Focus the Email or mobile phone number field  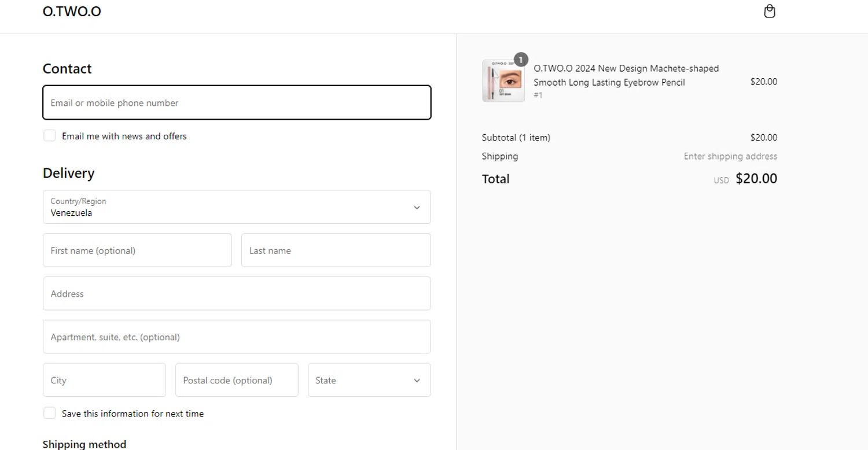(x=237, y=103)
